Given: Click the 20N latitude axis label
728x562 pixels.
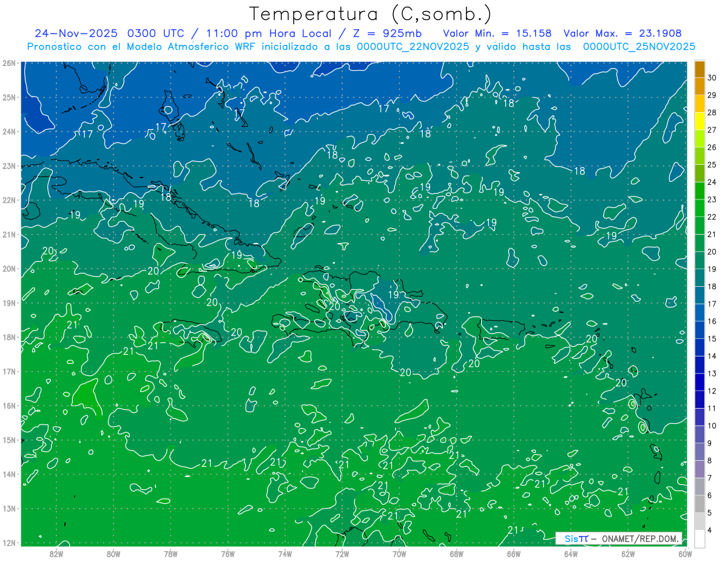Looking at the screenshot, I should [8, 269].
